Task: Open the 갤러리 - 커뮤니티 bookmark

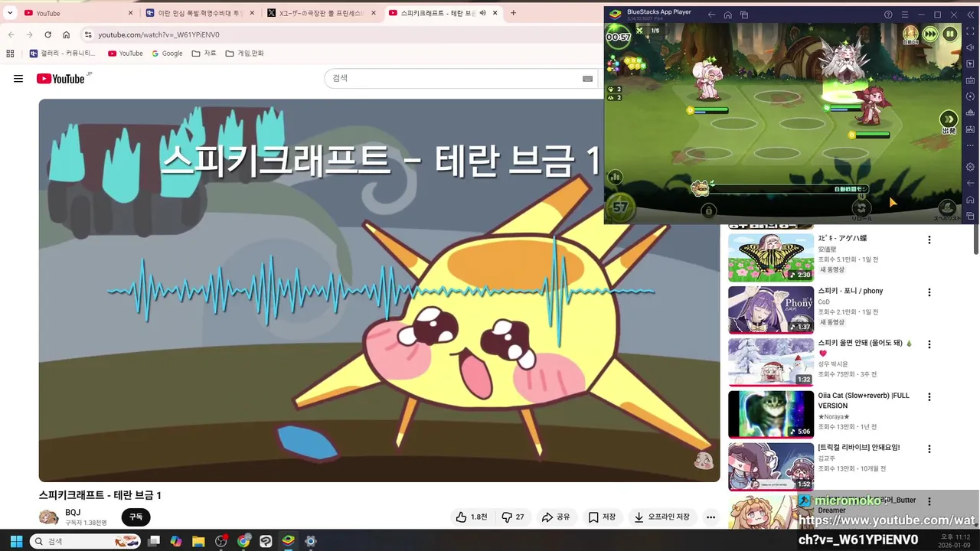Action: point(62,54)
